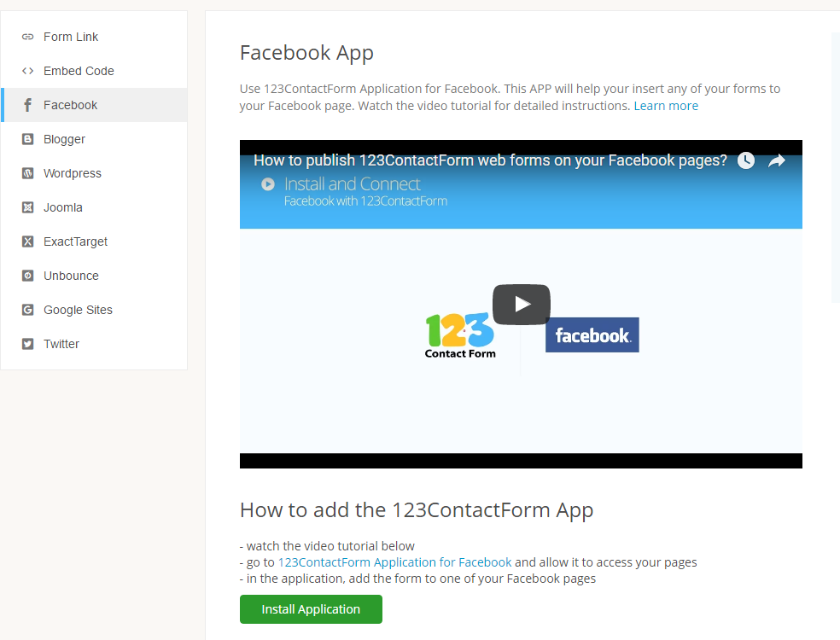
Task: Select the Google Sites publish option
Action: coord(94,310)
